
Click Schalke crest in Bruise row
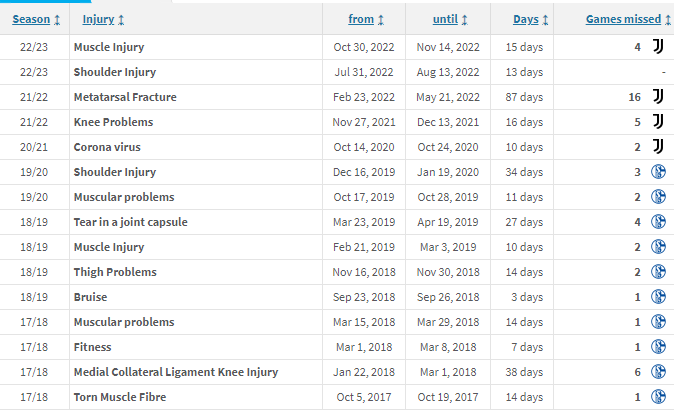658,297
